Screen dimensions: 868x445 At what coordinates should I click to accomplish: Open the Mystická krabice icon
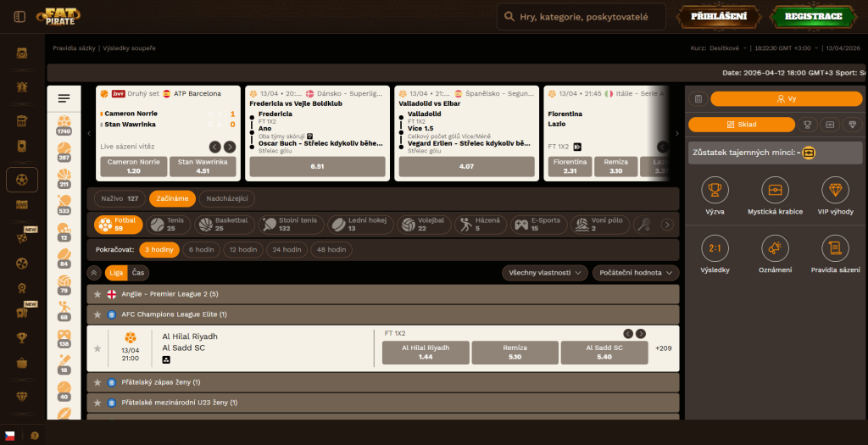[775, 190]
